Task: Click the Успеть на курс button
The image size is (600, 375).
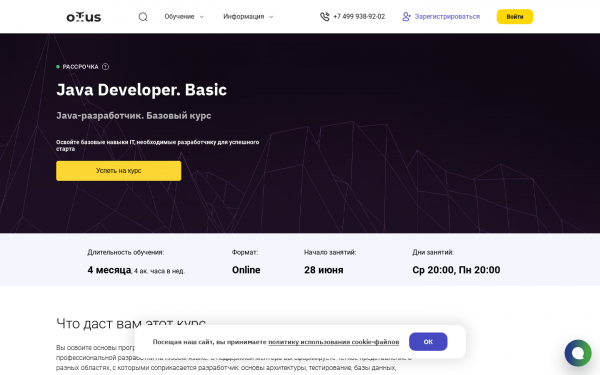Action: tap(119, 171)
